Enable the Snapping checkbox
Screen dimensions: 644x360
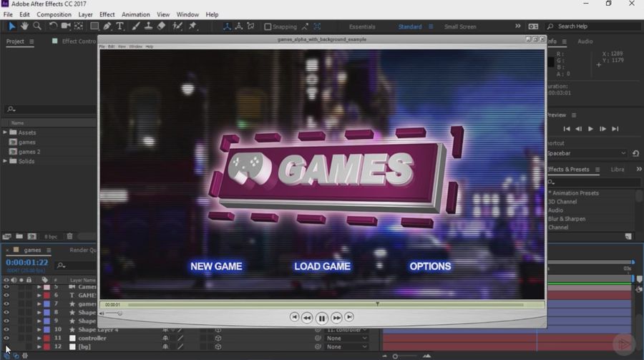pos(268,26)
